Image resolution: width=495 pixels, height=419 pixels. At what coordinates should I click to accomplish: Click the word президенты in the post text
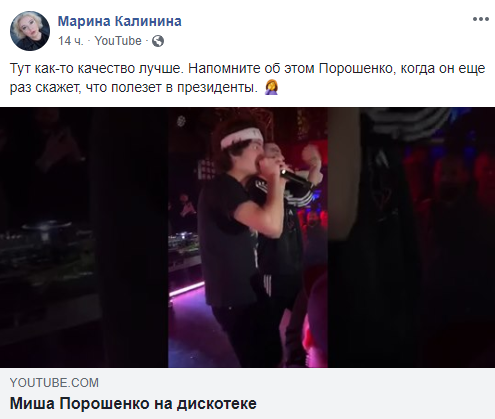coord(217,88)
